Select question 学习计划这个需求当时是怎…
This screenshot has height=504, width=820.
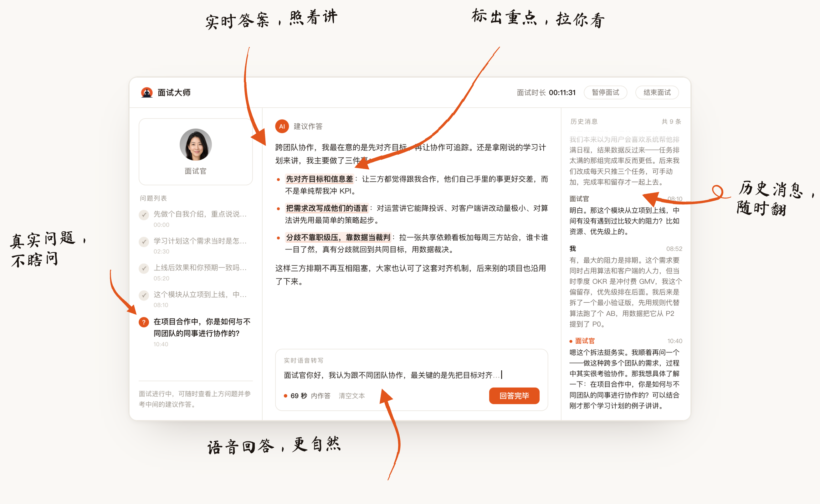(200, 241)
